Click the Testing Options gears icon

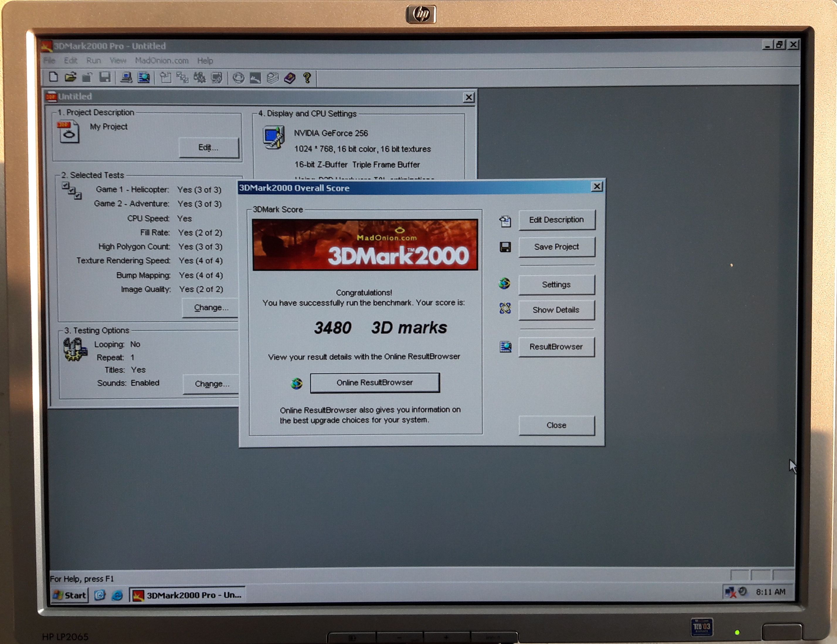click(x=75, y=349)
